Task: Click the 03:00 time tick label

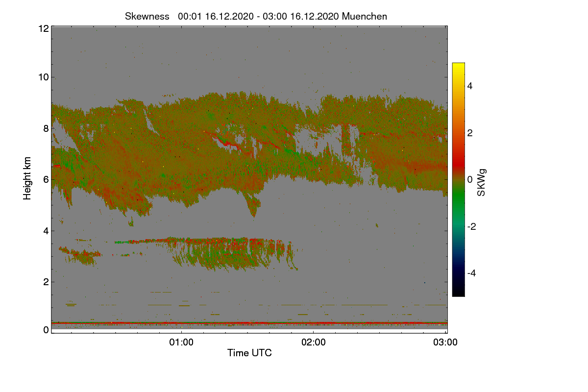Action: point(445,343)
